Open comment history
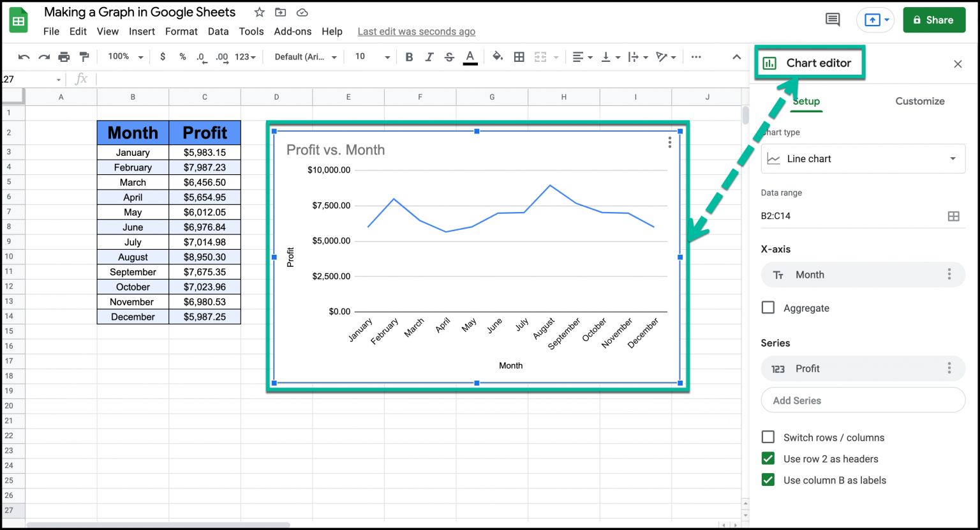This screenshot has height=530, width=980. (x=832, y=19)
